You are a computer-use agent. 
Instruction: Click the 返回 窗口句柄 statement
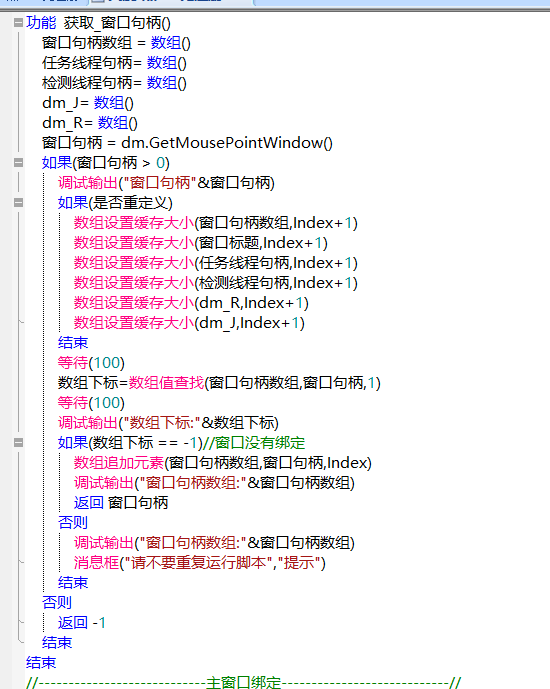tap(121, 503)
